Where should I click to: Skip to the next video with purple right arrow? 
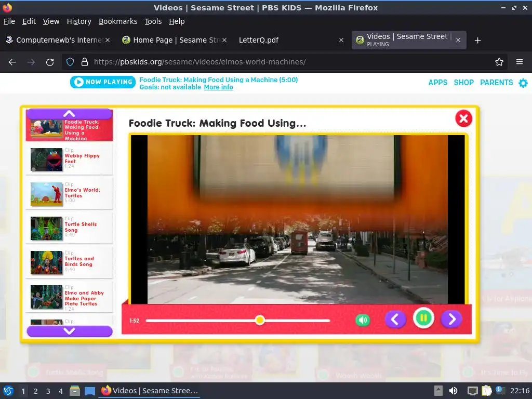coord(451,320)
